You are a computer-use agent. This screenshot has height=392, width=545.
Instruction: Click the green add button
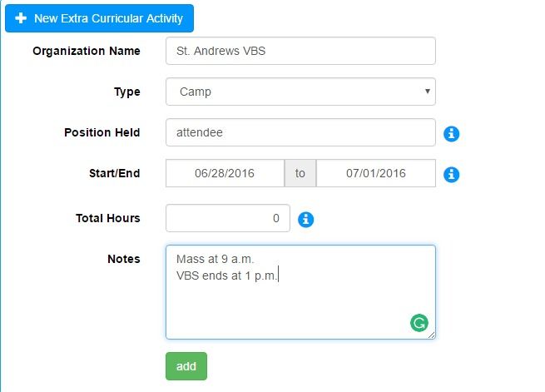point(186,366)
